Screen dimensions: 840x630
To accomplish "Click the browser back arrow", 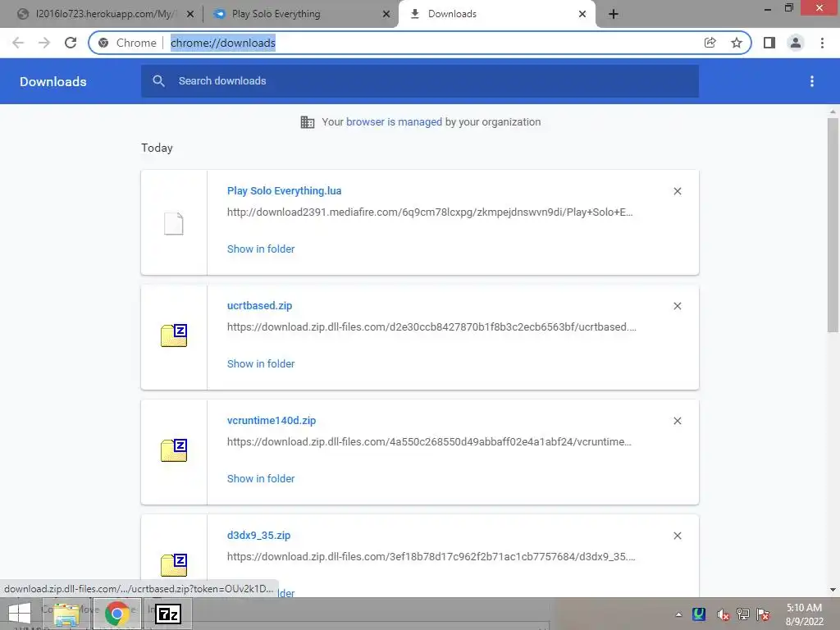I will (x=18, y=43).
